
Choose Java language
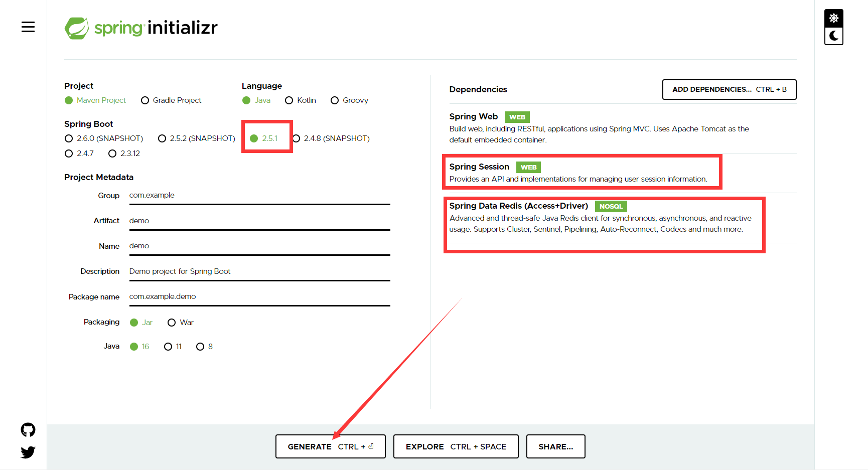pos(256,100)
